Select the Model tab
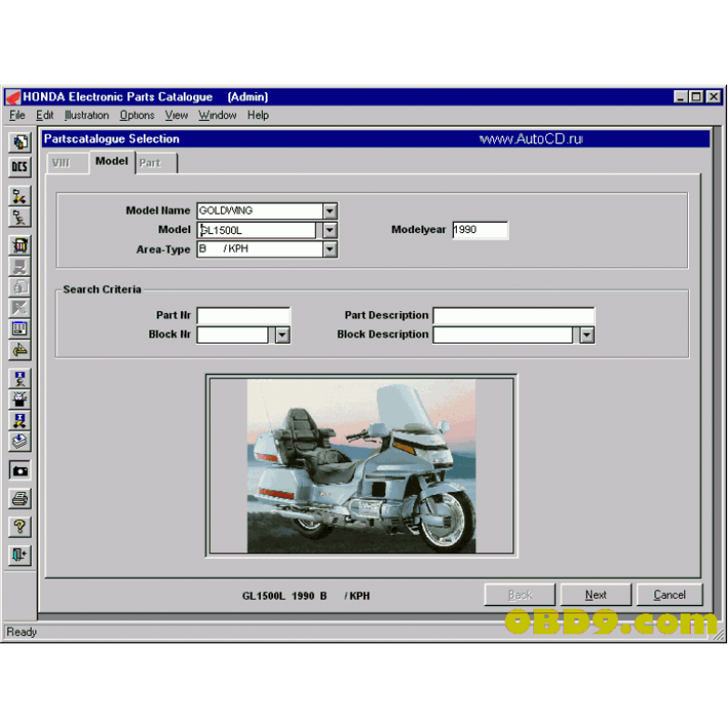Viewport: 728px width, 728px height. [x=112, y=161]
